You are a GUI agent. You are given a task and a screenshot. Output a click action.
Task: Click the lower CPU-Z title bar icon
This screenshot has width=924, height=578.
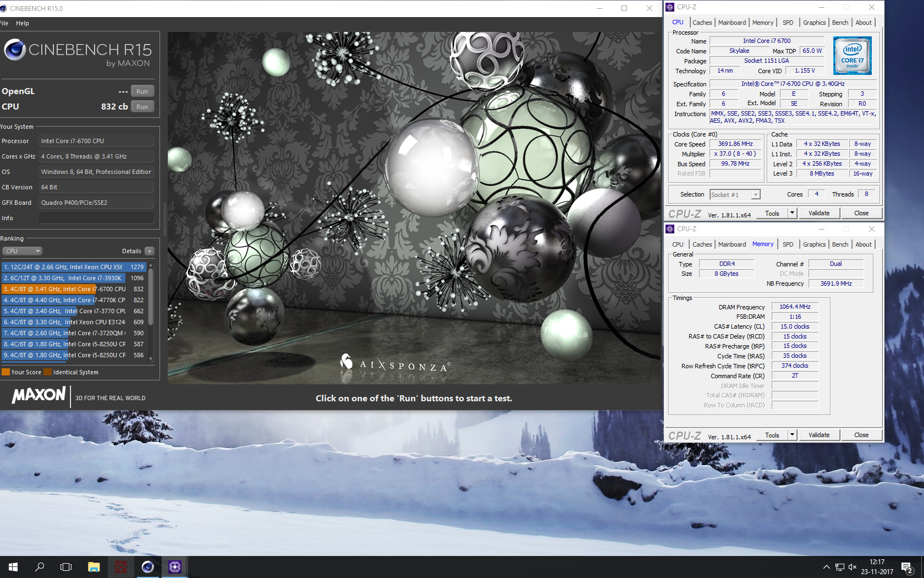(670, 229)
